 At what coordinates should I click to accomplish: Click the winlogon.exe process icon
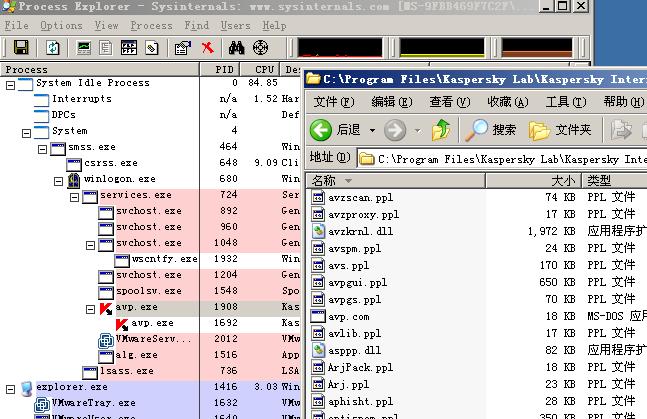point(74,180)
